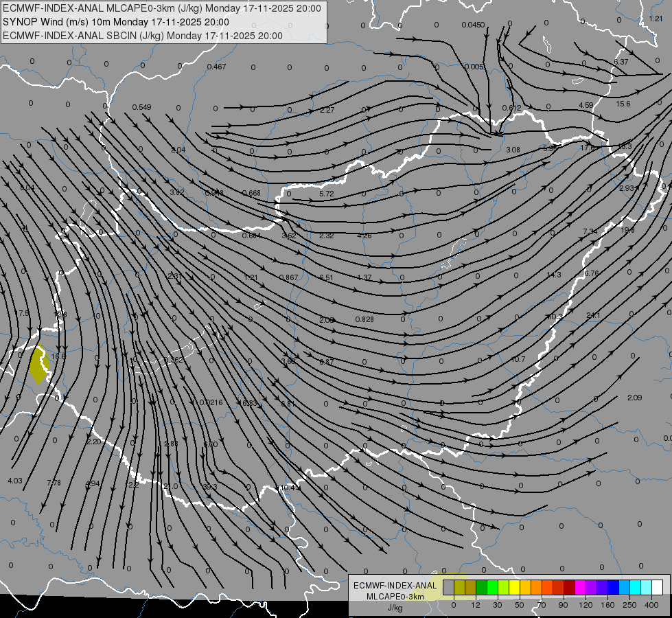This screenshot has width=672, height=618.
Task: Select the magenta swatch before 120
Action: (x=581, y=587)
